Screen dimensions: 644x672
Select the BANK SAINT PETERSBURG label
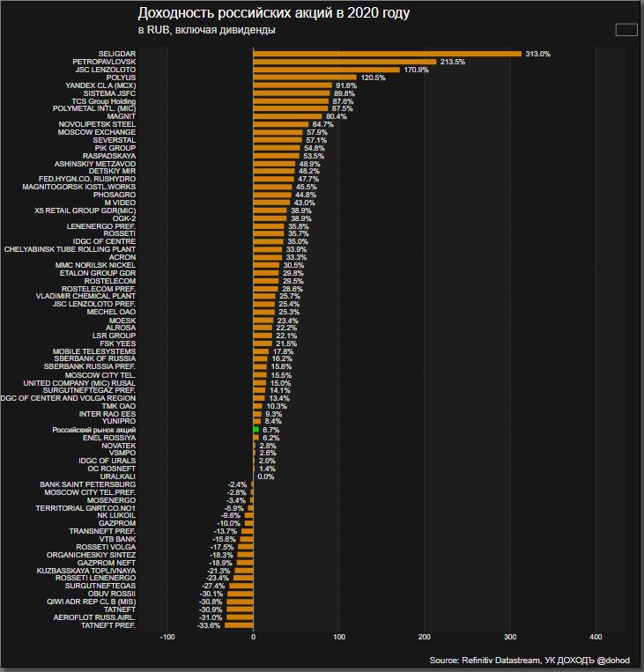pos(88,484)
